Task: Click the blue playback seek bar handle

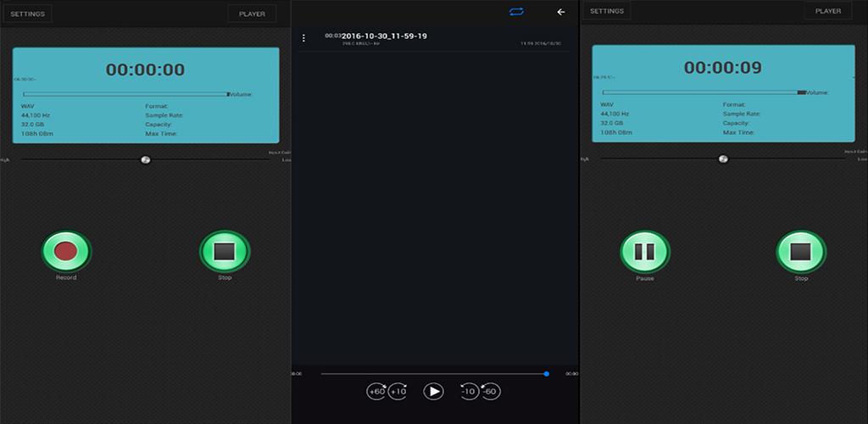Action: [x=547, y=373]
